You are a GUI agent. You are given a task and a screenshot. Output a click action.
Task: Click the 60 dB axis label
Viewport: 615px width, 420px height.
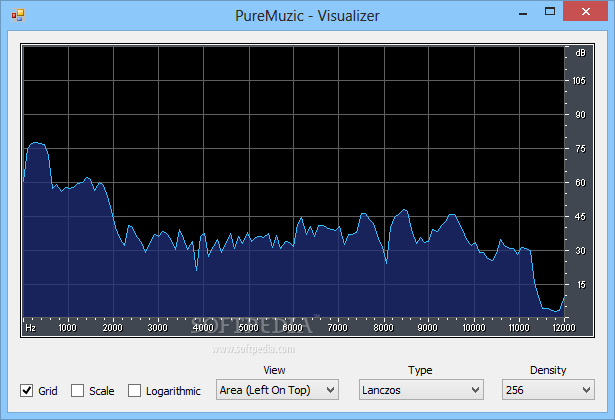coord(580,183)
